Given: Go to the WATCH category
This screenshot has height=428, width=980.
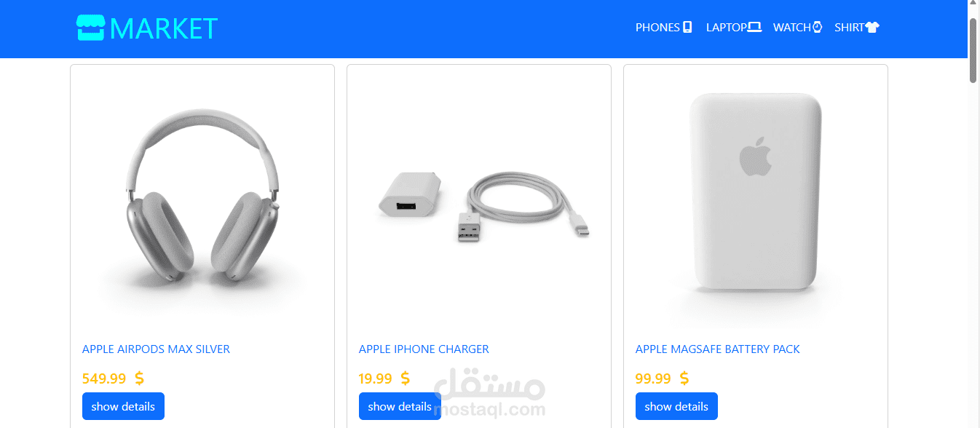Looking at the screenshot, I should (798, 28).
